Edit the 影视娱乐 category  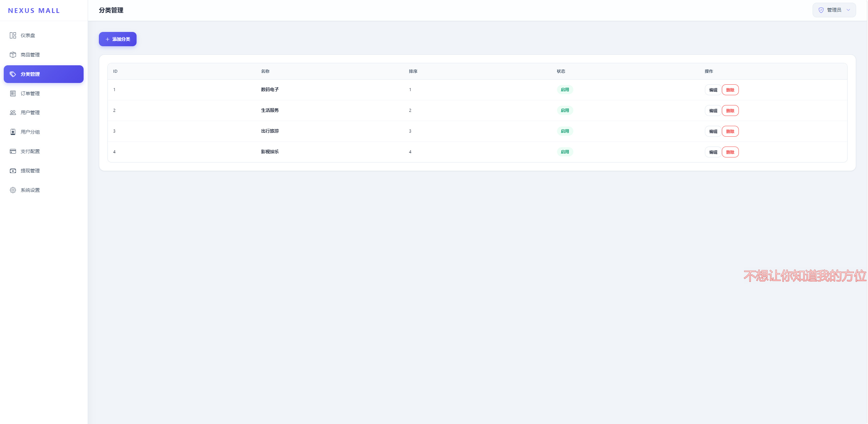(713, 152)
